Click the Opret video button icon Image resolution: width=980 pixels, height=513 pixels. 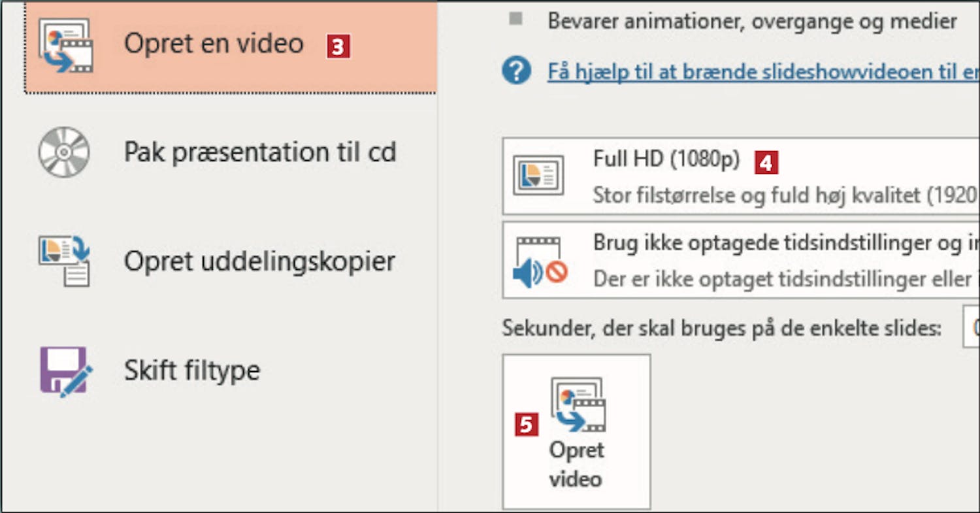click(x=578, y=405)
